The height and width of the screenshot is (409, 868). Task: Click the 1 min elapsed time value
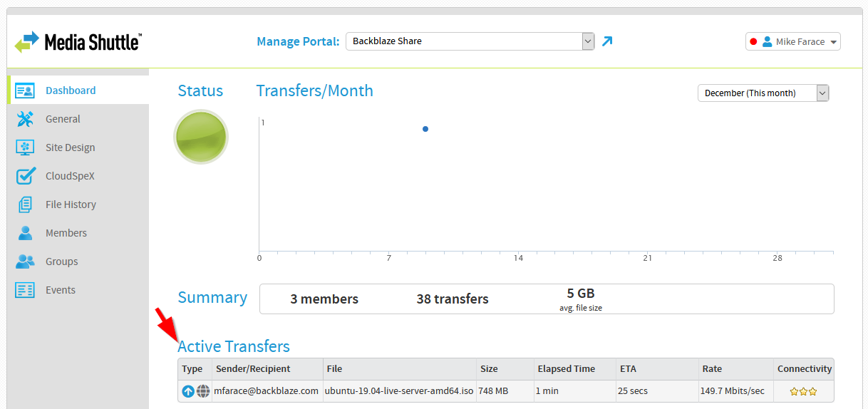tap(547, 391)
